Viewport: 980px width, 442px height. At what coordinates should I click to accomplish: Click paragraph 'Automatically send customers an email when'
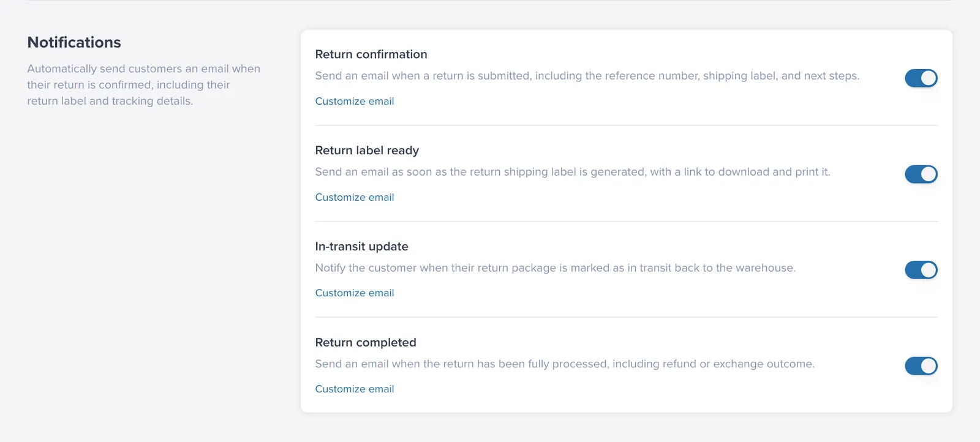point(144,84)
